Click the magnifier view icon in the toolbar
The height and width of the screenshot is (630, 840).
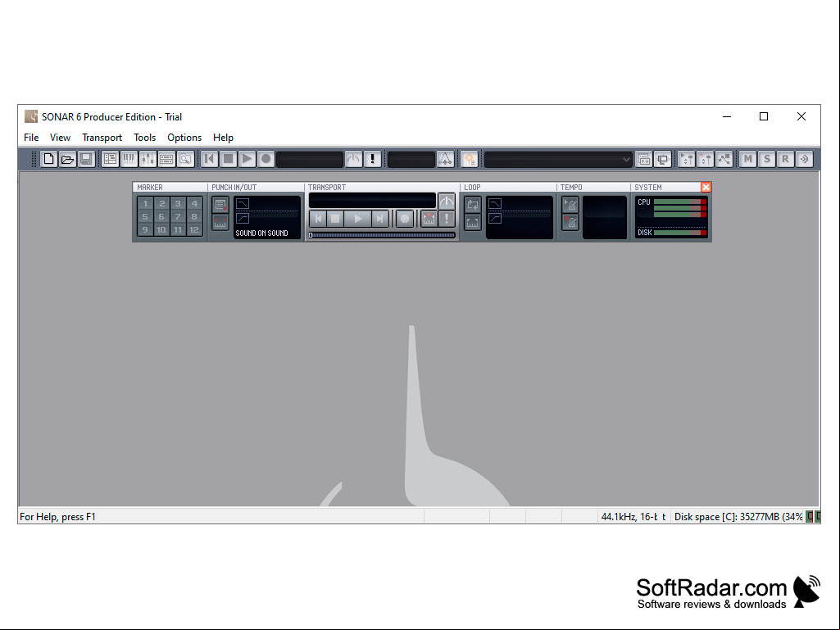point(185,159)
